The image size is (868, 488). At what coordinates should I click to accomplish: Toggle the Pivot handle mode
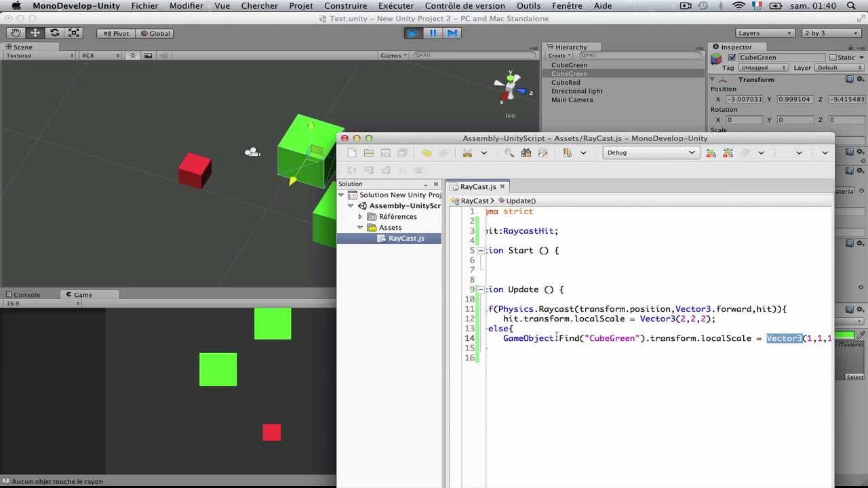click(116, 33)
